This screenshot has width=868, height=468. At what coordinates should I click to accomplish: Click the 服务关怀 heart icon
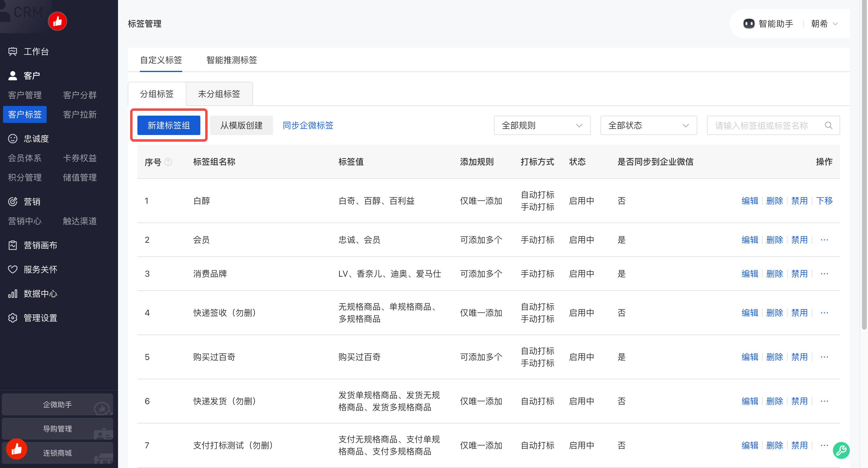[12, 269]
